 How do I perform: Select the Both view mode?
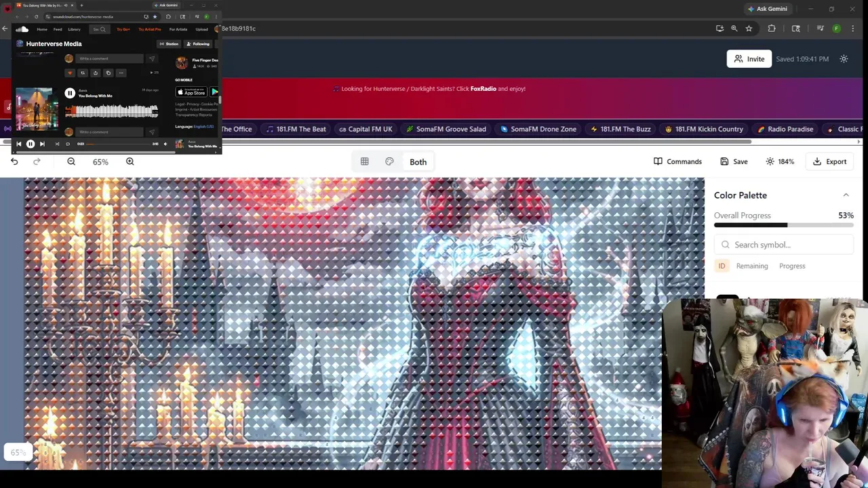pos(418,162)
